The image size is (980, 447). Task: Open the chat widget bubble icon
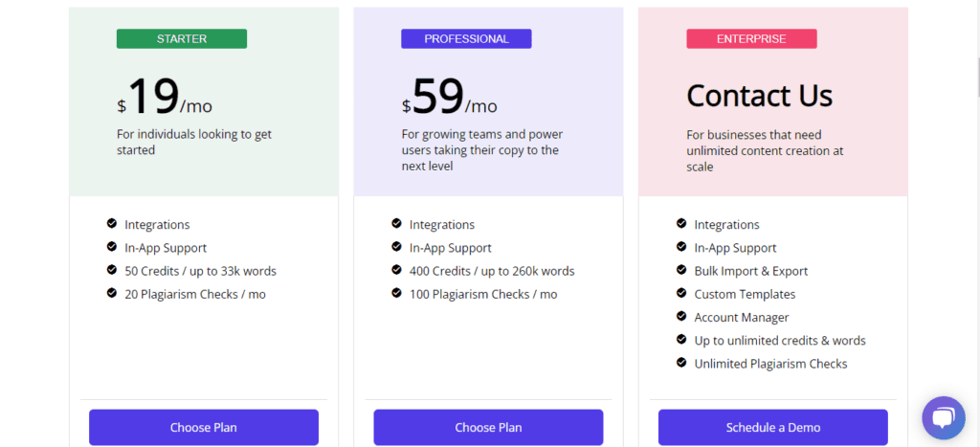tap(943, 417)
